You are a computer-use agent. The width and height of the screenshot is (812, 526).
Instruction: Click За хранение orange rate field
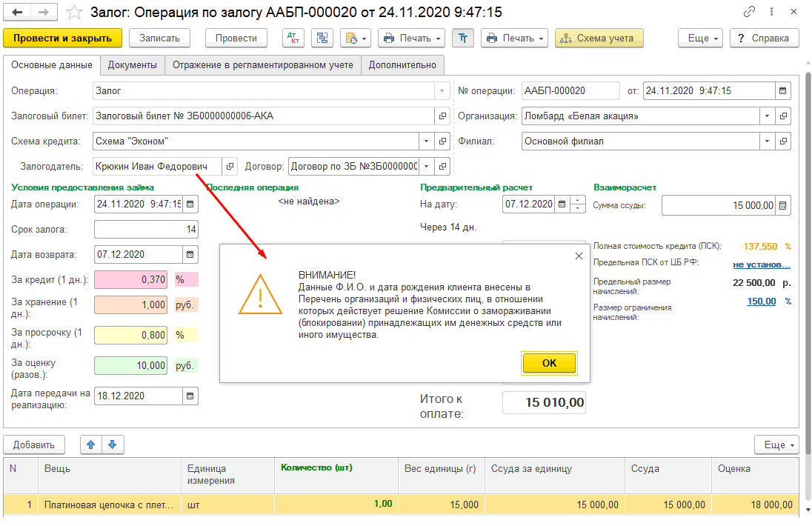coord(130,305)
